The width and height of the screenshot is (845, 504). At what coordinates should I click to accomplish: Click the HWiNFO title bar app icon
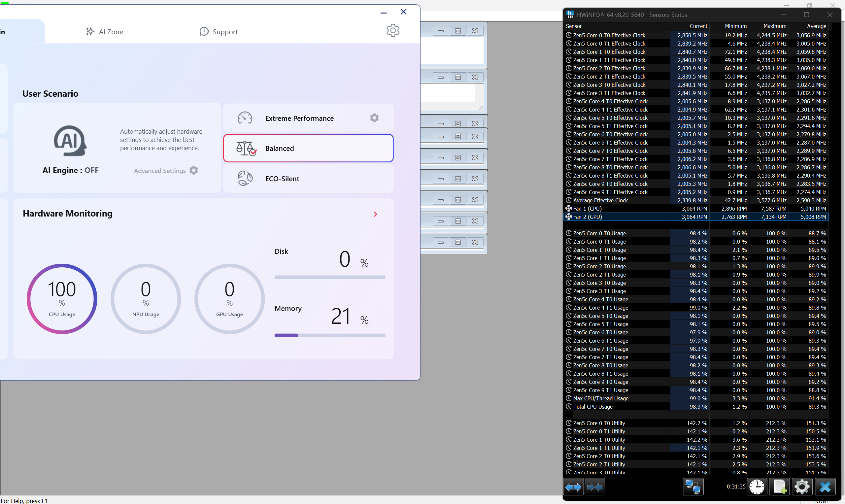pyautogui.click(x=571, y=15)
